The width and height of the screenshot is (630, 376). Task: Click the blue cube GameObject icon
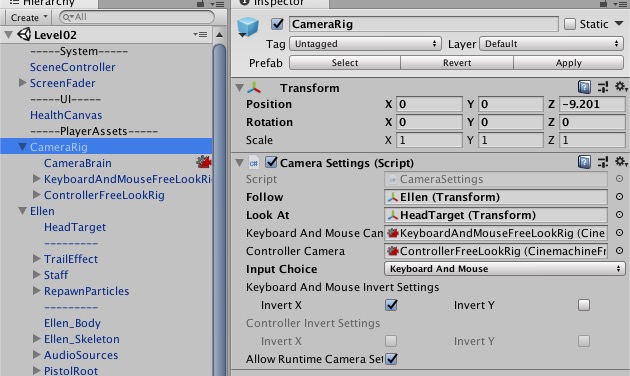point(248,27)
